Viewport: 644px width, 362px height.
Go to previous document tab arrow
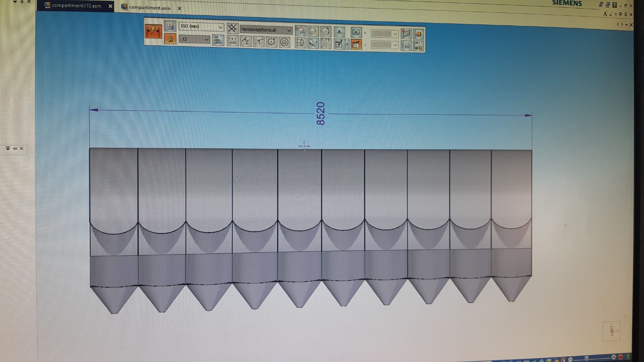pyautogui.click(x=617, y=25)
